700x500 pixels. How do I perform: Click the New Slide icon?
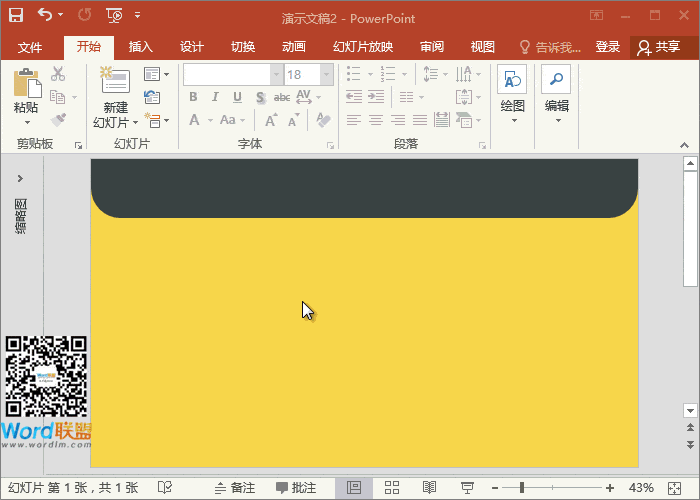(116, 85)
